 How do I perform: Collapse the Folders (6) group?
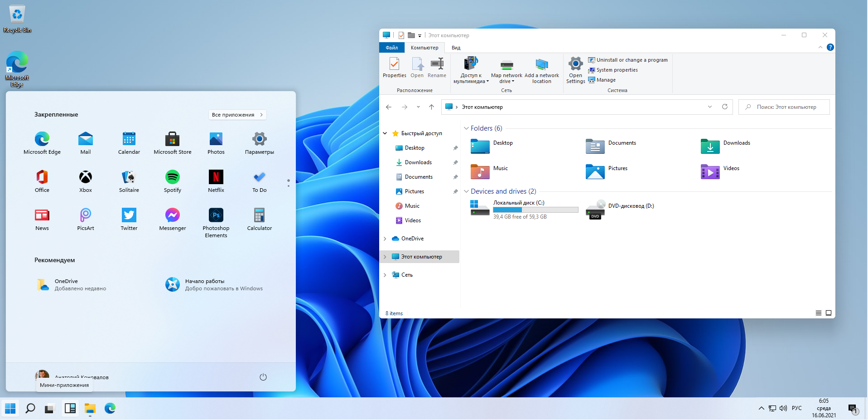[466, 128]
